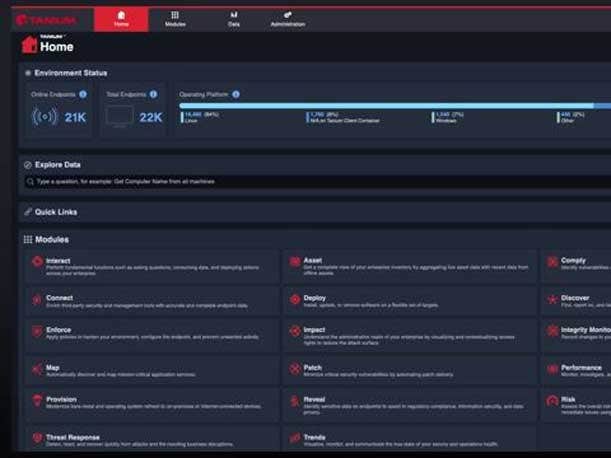Open the Asset module icon
Image resolution: width=611 pixels, height=458 pixels.
tap(295, 262)
